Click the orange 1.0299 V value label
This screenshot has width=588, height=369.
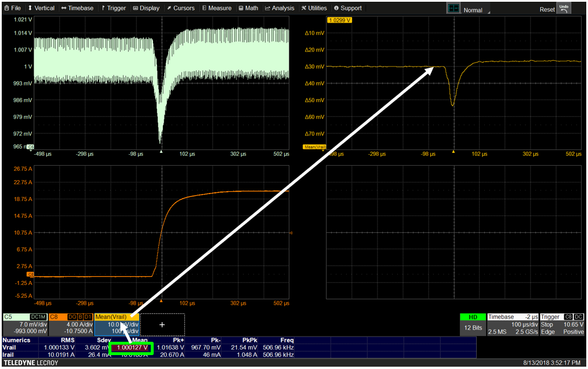tap(340, 20)
